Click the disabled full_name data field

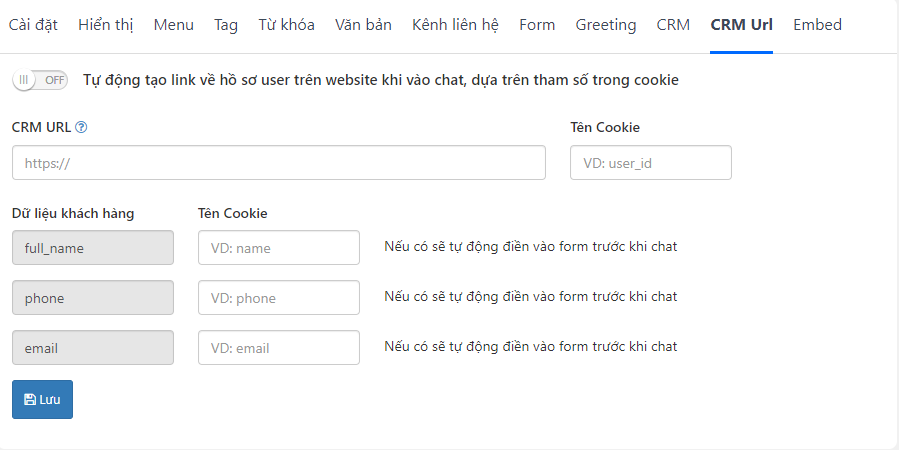(x=93, y=248)
